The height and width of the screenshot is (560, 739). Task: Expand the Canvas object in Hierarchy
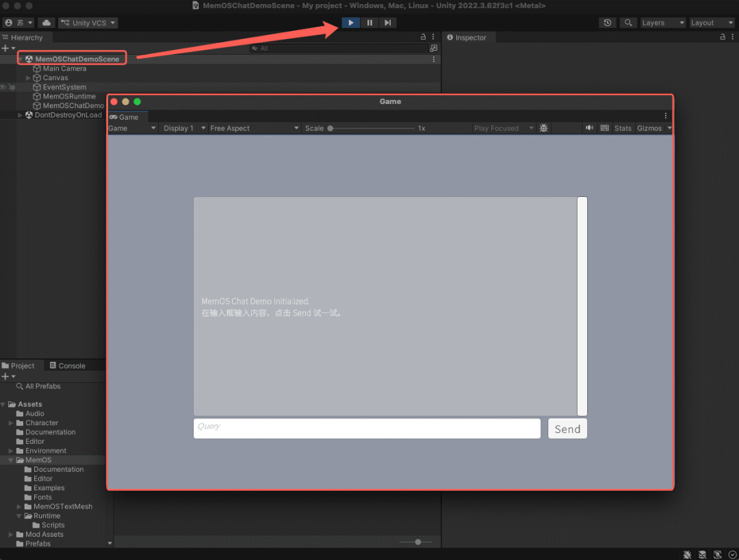(x=28, y=78)
